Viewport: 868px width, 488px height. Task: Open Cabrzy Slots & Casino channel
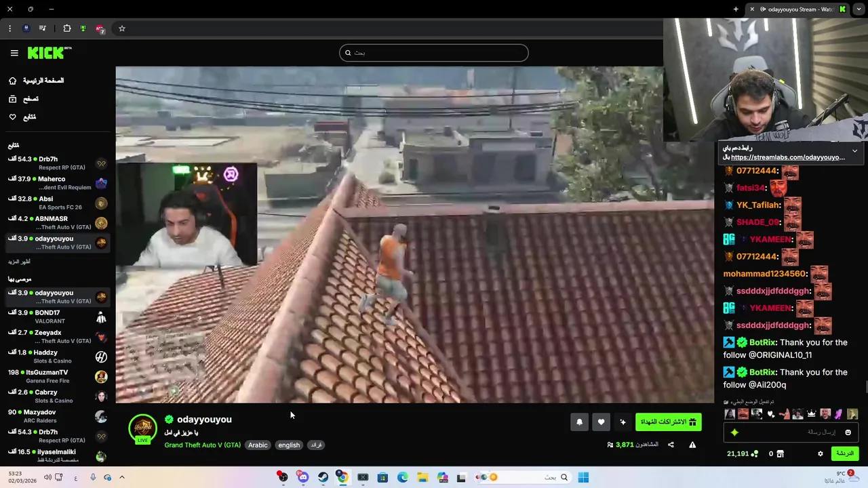pyautogui.click(x=58, y=396)
